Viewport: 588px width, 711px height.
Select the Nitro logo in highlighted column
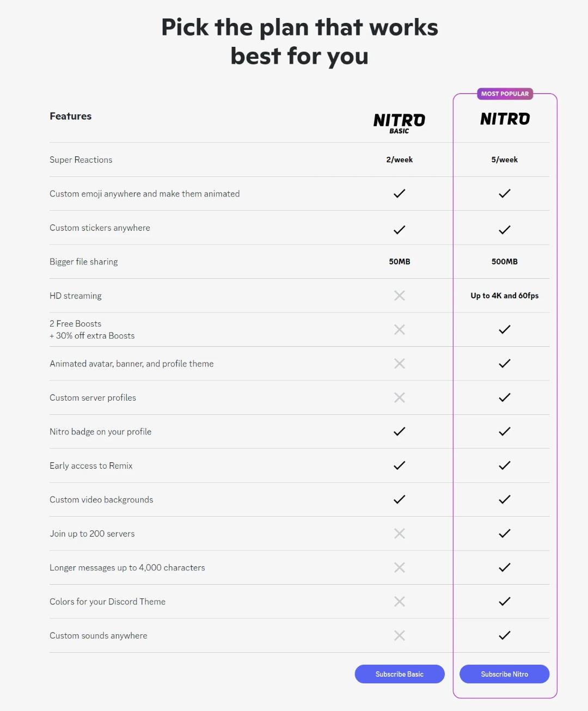(x=505, y=119)
